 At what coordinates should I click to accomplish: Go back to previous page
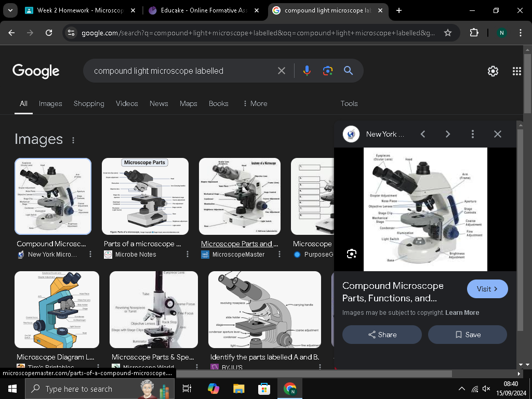coord(11,33)
